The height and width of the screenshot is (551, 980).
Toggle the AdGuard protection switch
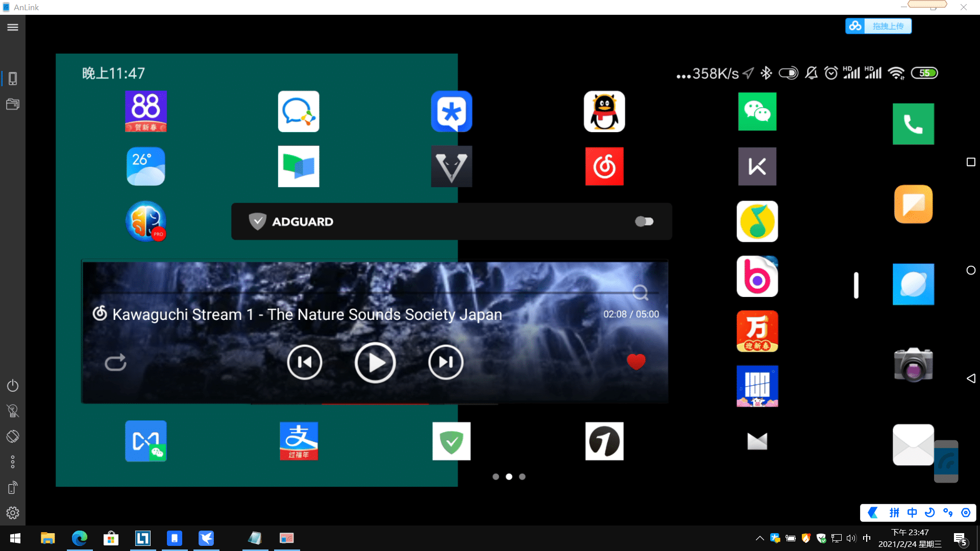click(644, 221)
